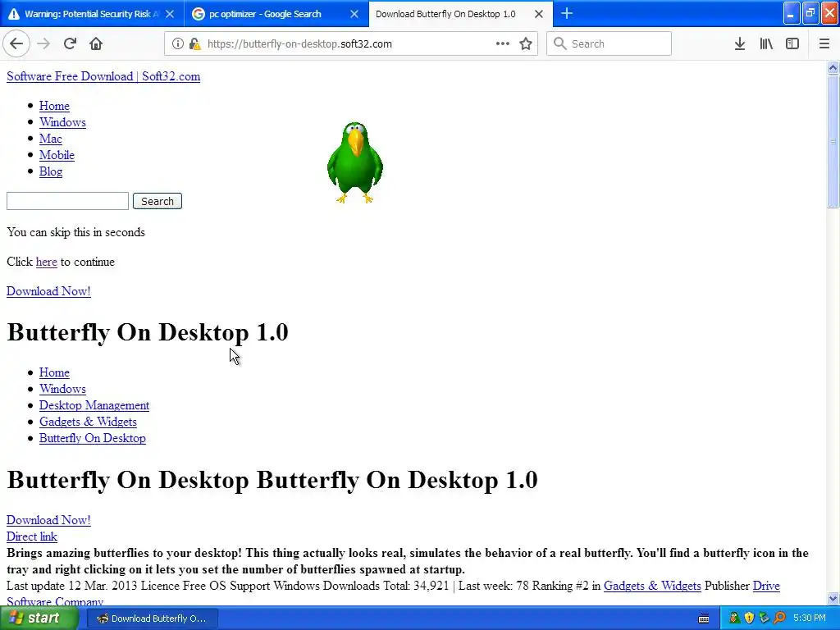The image size is (840, 630).
Task: Click the 5:30 PM taskbar clock
Action: [x=810, y=619]
